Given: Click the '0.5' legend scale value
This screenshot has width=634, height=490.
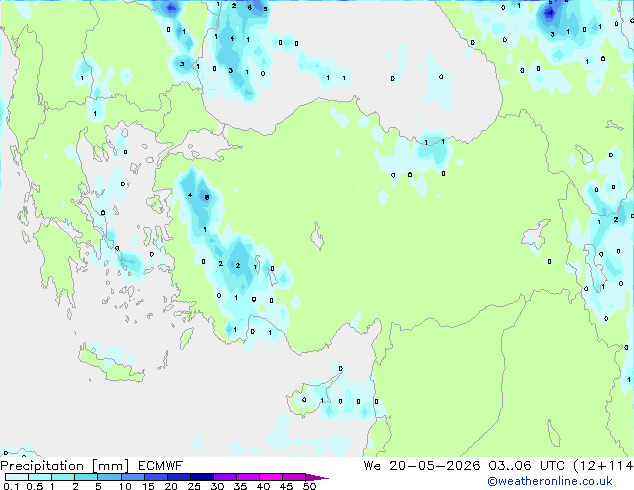Looking at the screenshot, I should 35,486.
